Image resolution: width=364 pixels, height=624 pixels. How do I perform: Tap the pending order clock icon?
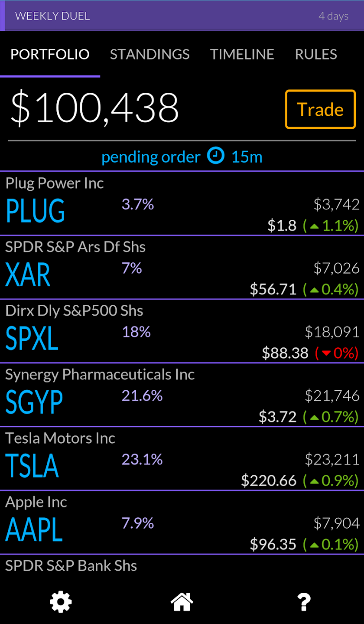tap(216, 156)
